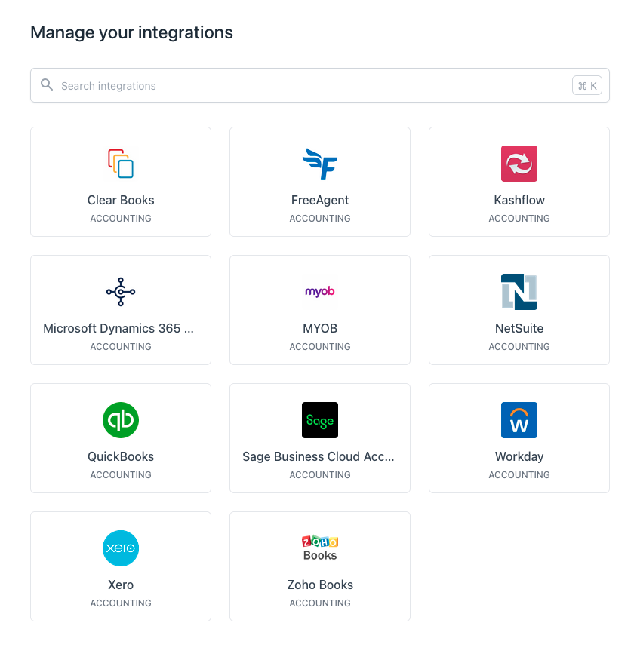This screenshot has height=672, width=634.
Task: Click the ⌘ K shortcut badge
Action: (587, 86)
